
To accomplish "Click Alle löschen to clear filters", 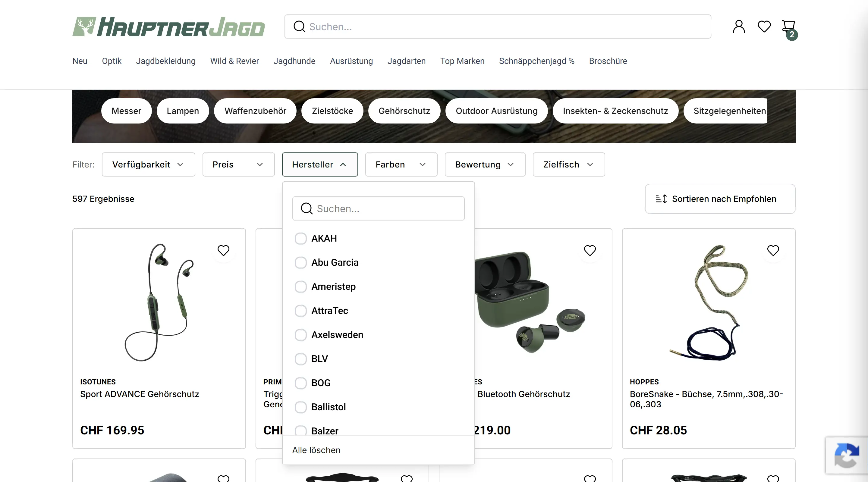I will (x=316, y=450).
